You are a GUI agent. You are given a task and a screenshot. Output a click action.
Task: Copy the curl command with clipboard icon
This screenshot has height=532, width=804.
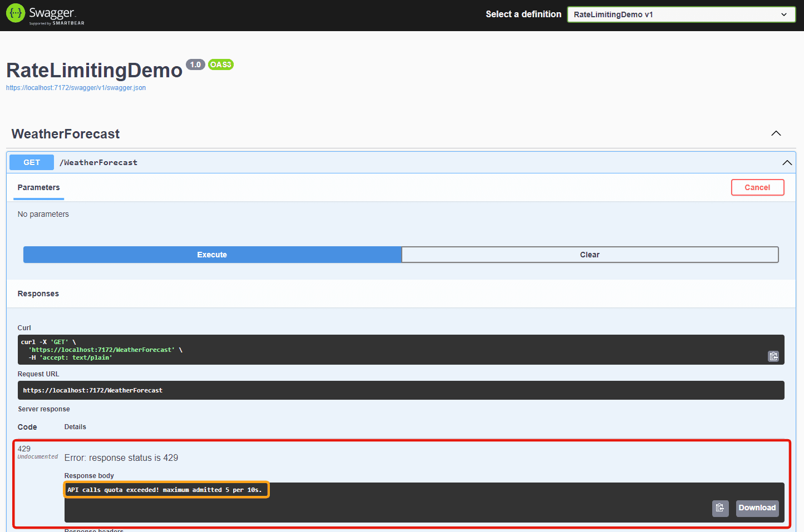(x=773, y=356)
